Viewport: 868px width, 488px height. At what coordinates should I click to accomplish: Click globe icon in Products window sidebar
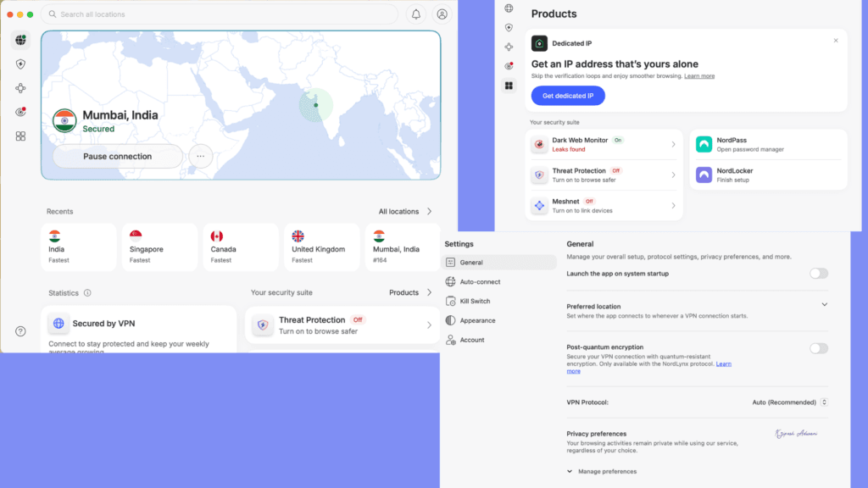pos(509,8)
